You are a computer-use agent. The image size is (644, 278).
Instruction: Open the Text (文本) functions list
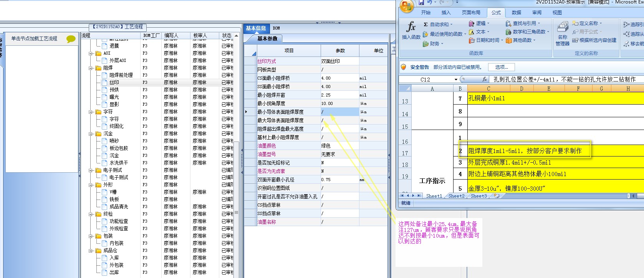(x=479, y=32)
